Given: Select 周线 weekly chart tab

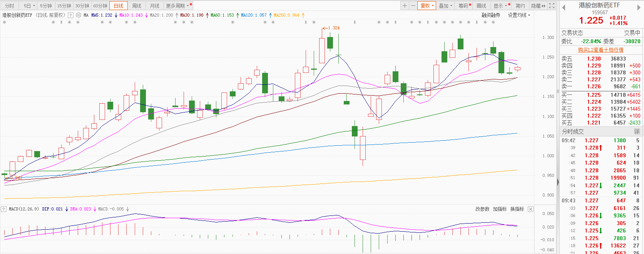Looking at the screenshot, I should pos(137,6).
